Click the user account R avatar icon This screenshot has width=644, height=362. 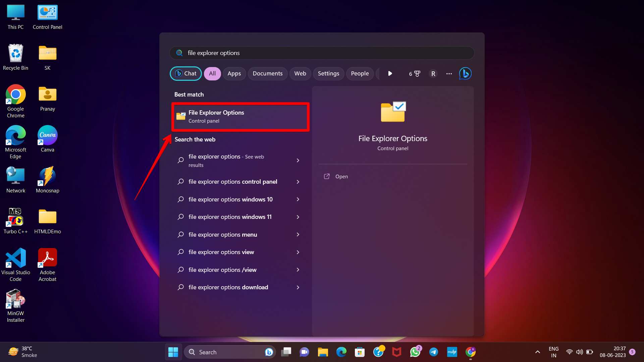pyautogui.click(x=433, y=73)
